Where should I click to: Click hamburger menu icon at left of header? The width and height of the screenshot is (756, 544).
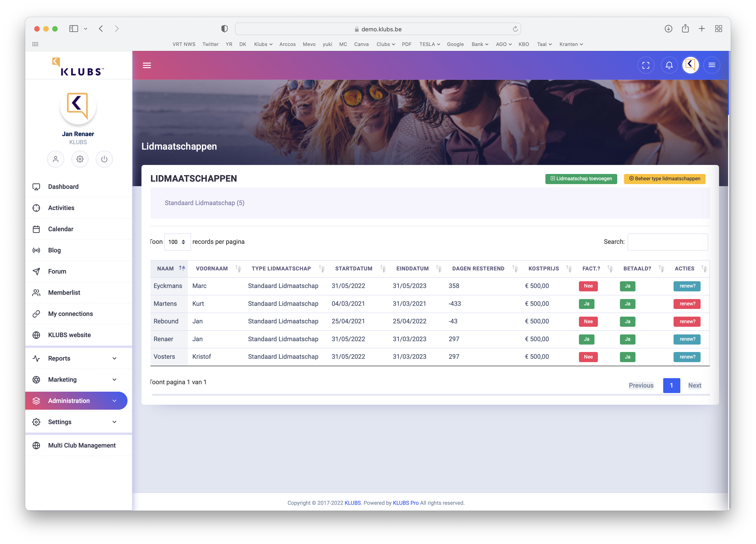147,65
